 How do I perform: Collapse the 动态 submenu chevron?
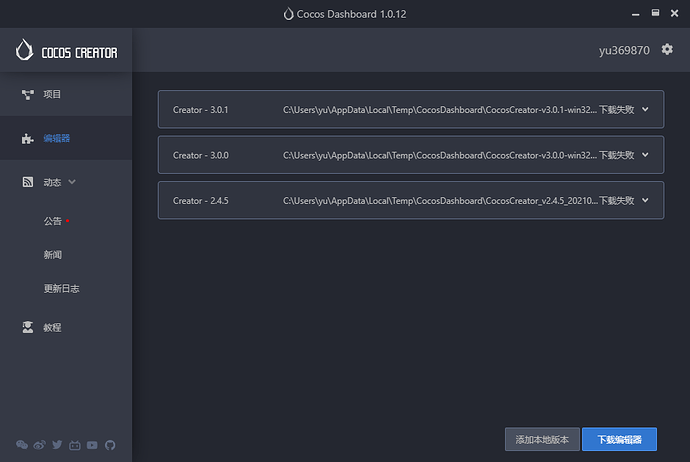[72, 182]
